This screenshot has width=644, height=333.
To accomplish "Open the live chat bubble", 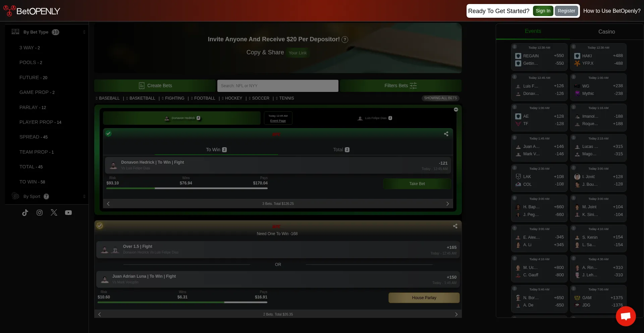I will tap(626, 316).
